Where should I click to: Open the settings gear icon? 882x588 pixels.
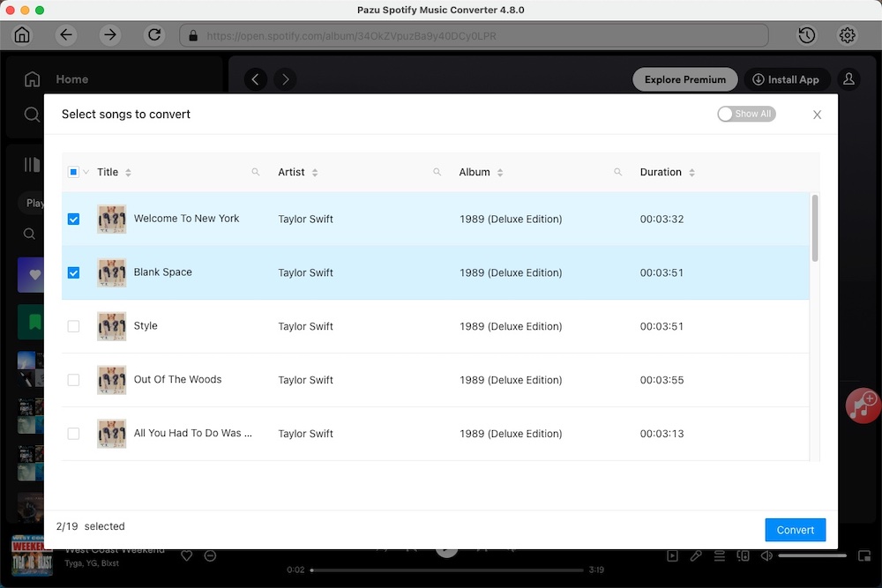pyautogui.click(x=848, y=35)
